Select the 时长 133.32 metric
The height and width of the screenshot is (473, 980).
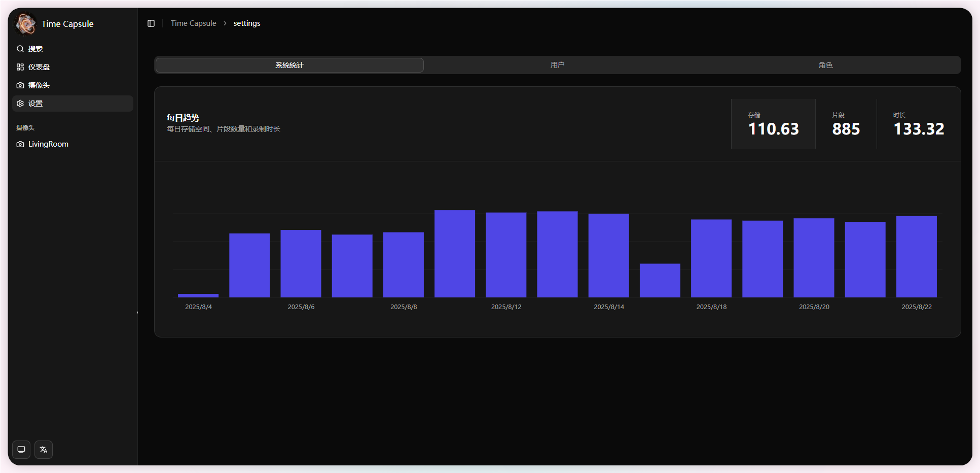coord(918,124)
